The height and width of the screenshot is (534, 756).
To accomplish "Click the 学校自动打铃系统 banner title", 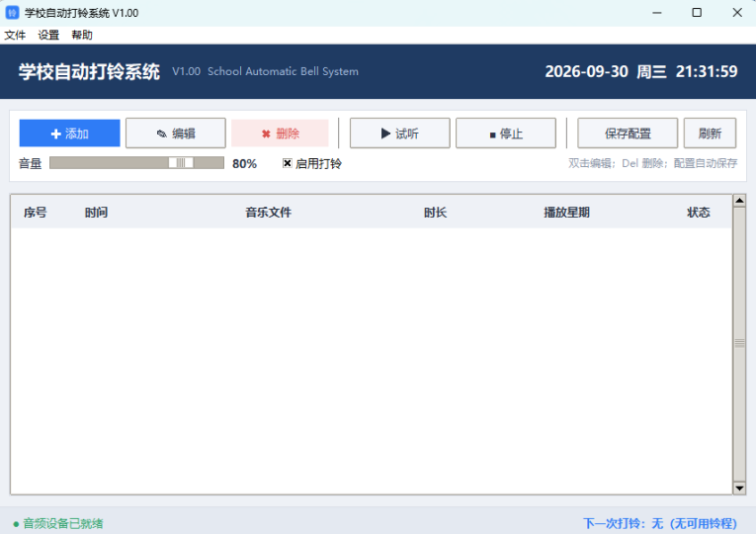I will (89, 72).
